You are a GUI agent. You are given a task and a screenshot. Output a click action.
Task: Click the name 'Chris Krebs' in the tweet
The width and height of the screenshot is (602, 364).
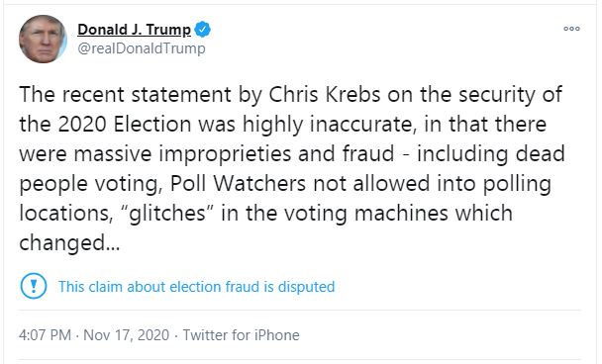click(x=325, y=94)
